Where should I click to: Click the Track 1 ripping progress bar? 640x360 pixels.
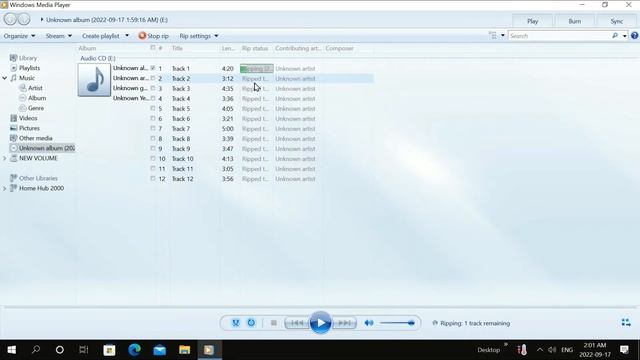[256, 69]
